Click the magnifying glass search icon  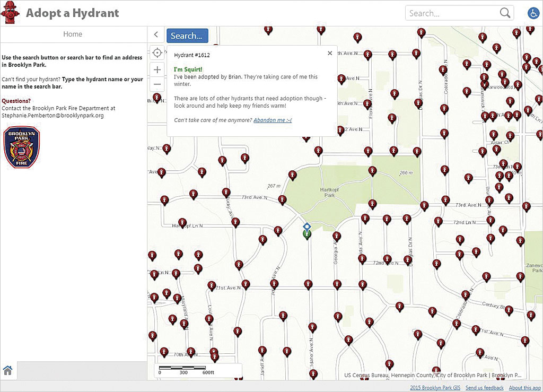[x=505, y=13]
